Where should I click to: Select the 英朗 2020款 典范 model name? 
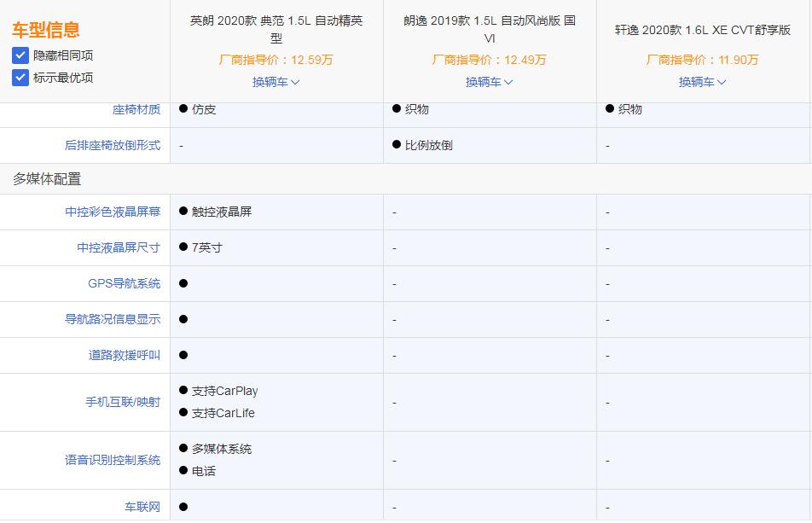[x=275, y=26]
